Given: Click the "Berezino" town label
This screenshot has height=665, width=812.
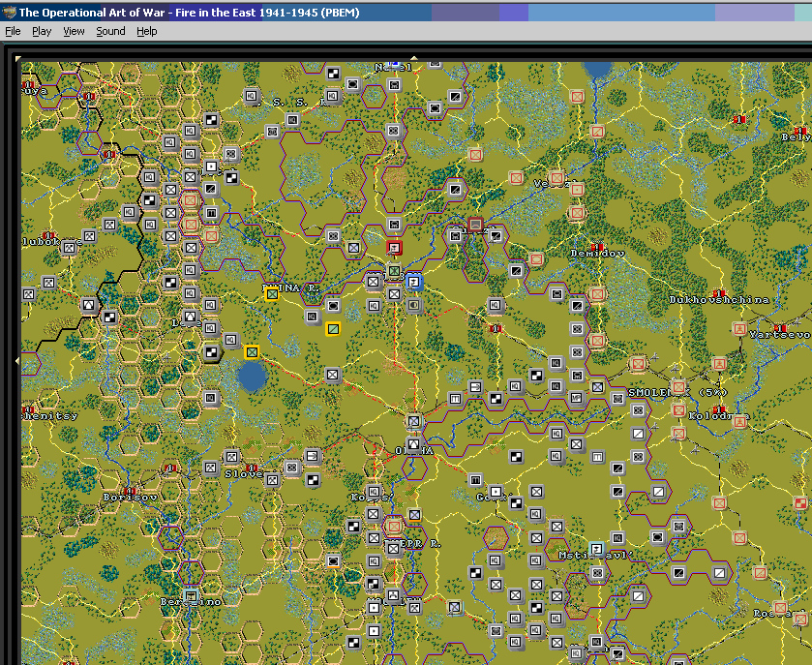Looking at the screenshot, I should tap(191, 602).
